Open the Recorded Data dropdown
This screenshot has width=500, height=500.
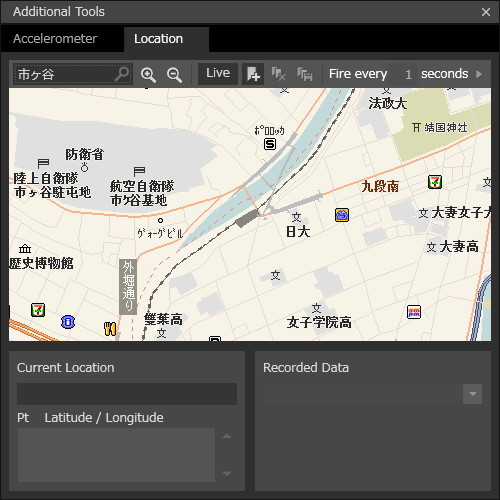[x=472, y=394]
